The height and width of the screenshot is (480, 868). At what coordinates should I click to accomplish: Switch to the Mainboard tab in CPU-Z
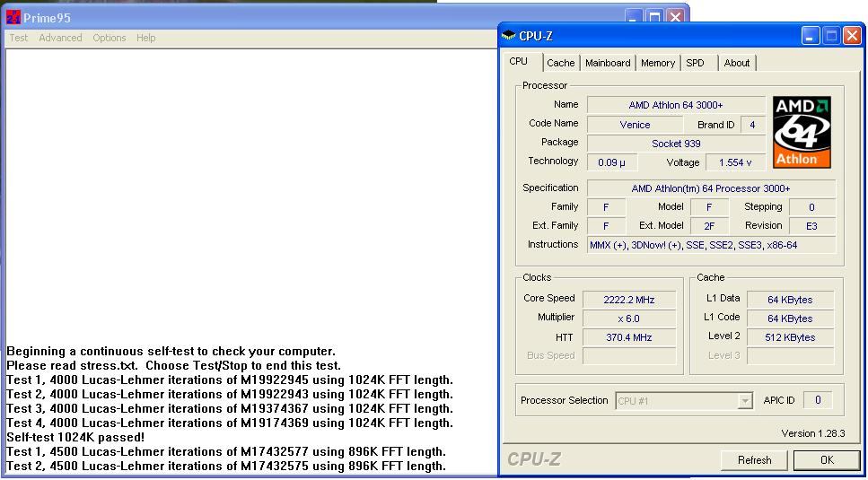pyautogui.click(x=608, y=63)
